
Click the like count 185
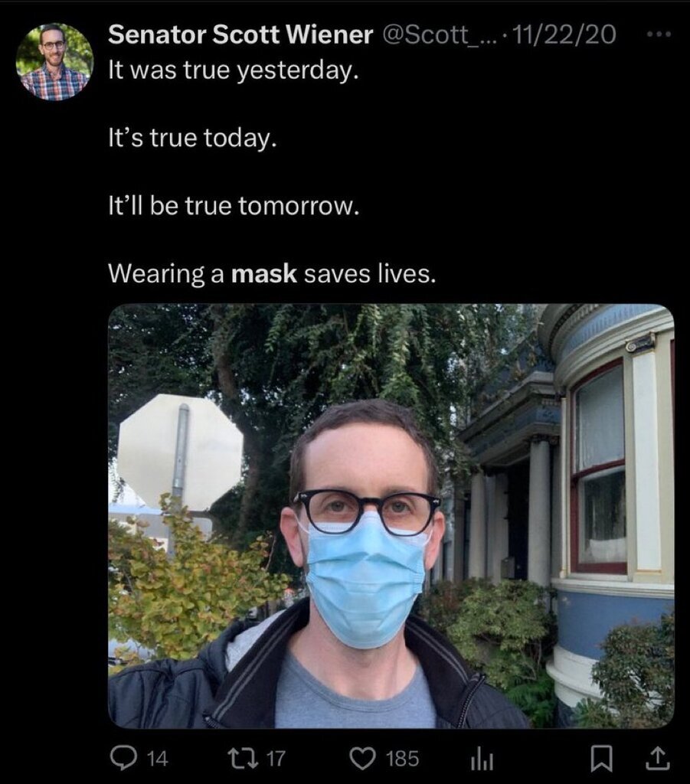tap(402, 759)
